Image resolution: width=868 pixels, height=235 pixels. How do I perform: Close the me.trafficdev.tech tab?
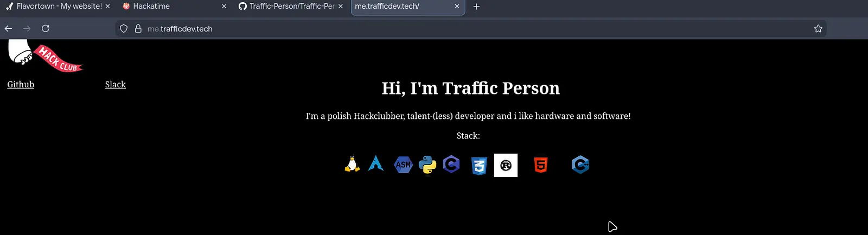(457, 7)
